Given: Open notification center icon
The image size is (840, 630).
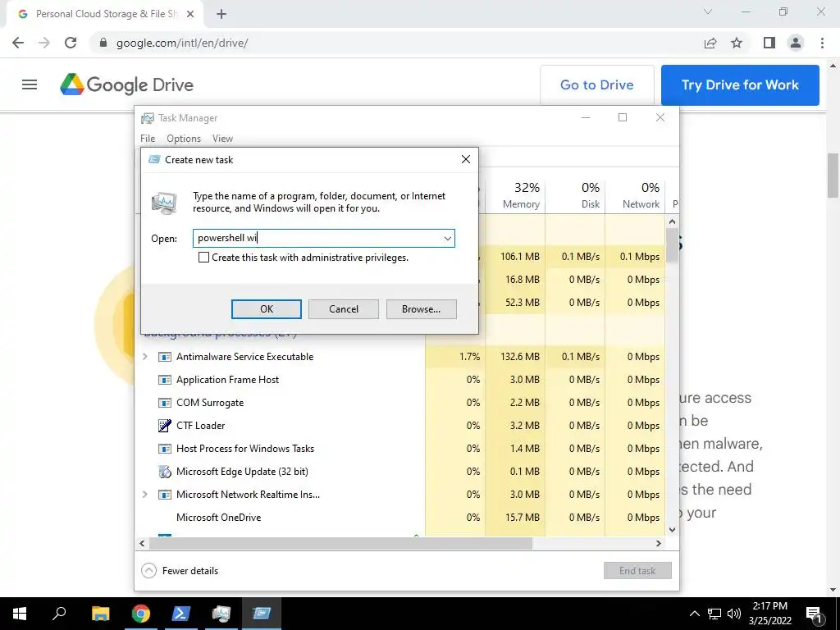Looking at the screenshot, I should coord(815,614).
